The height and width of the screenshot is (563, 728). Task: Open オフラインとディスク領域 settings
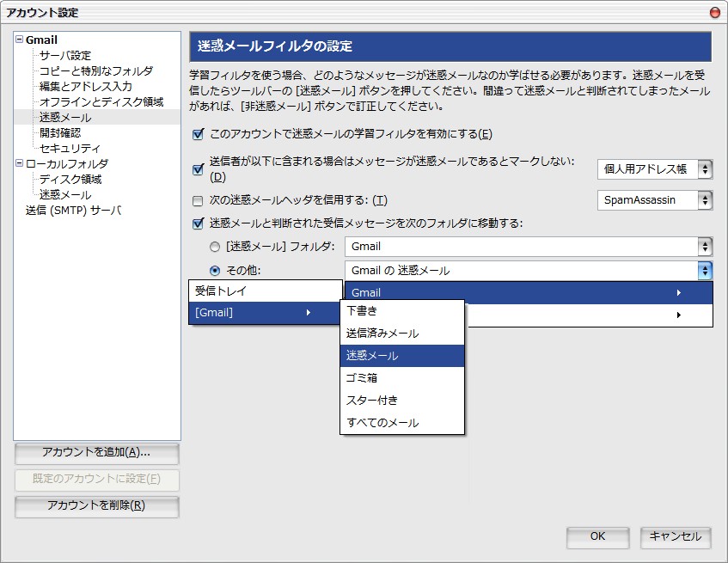pos(101,101)
